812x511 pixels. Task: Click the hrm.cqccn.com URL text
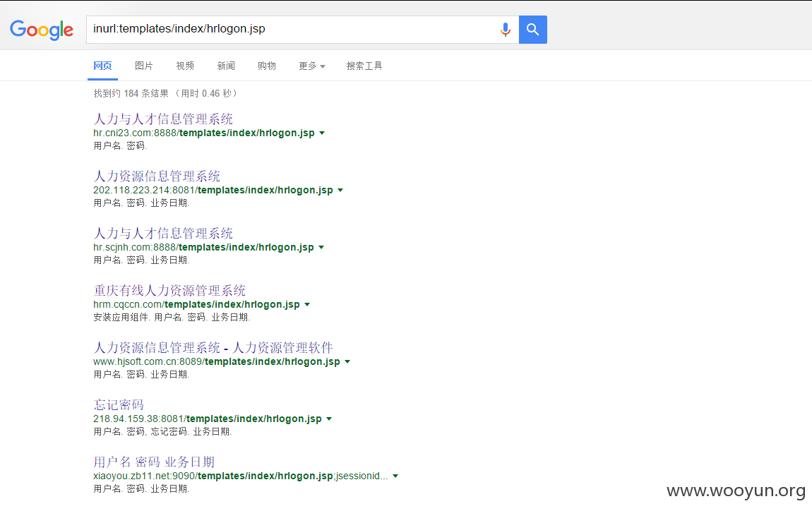pyautogui.click(x=196, y=304)
